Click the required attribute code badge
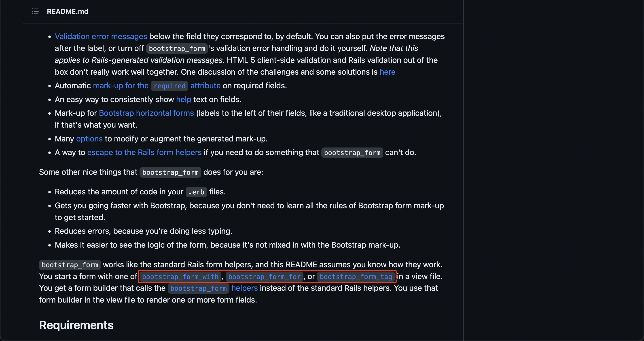This screenshot has width=644, height=341. click(169, 86)
